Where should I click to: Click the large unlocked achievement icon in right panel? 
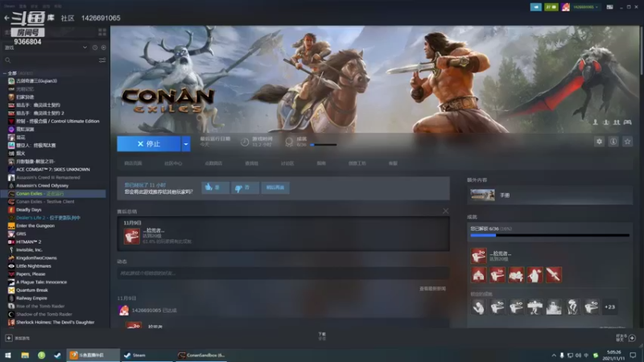(x=478, y=256)
